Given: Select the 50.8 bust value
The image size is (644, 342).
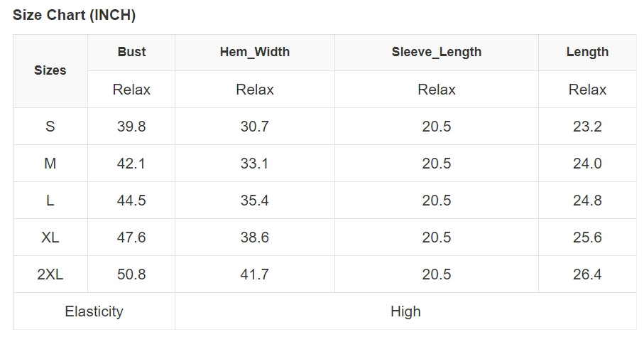Looking at the screenshot, I should pos(131,274).
